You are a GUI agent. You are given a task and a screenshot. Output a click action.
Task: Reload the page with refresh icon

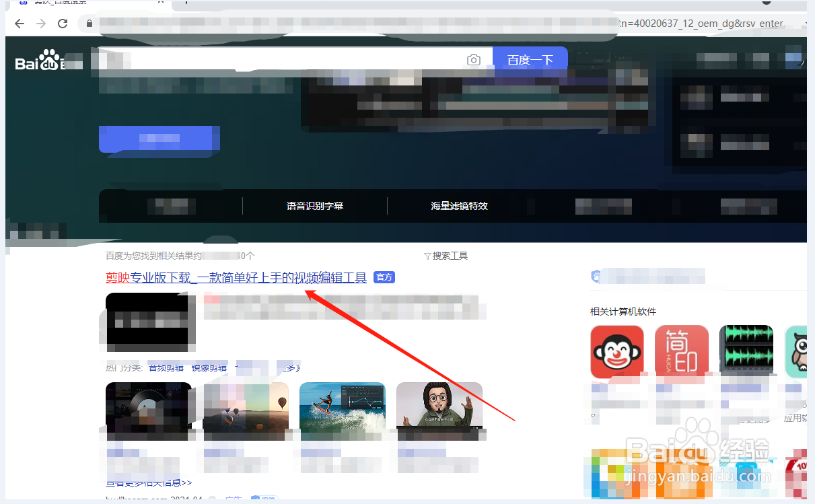[x=63, y=24]
